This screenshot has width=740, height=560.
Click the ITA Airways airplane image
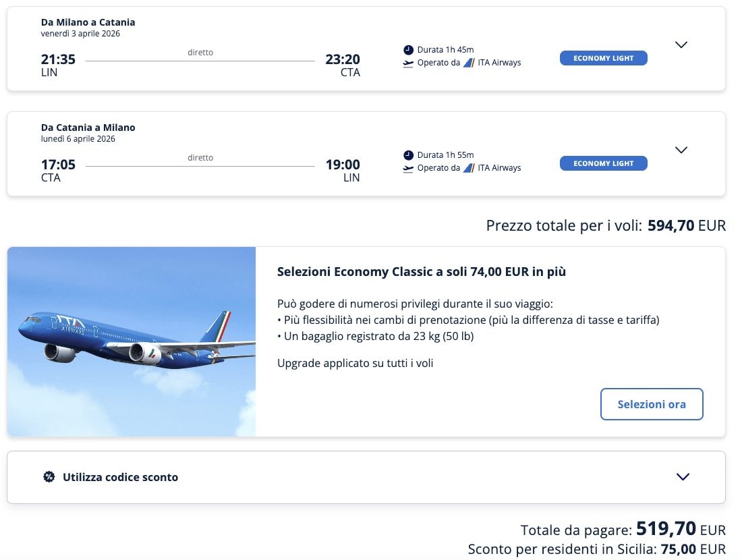(132, 341)
